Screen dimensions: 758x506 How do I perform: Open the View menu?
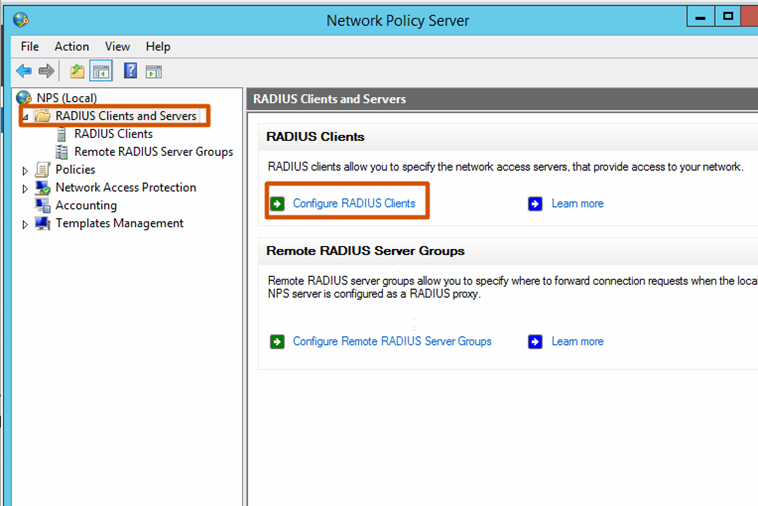pos(118,47)
